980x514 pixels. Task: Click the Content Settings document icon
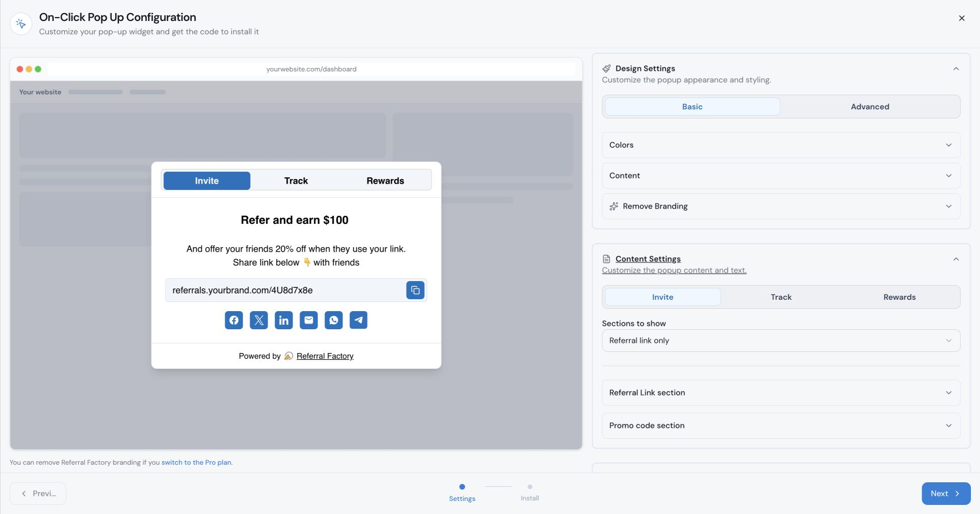click(606, 259)
